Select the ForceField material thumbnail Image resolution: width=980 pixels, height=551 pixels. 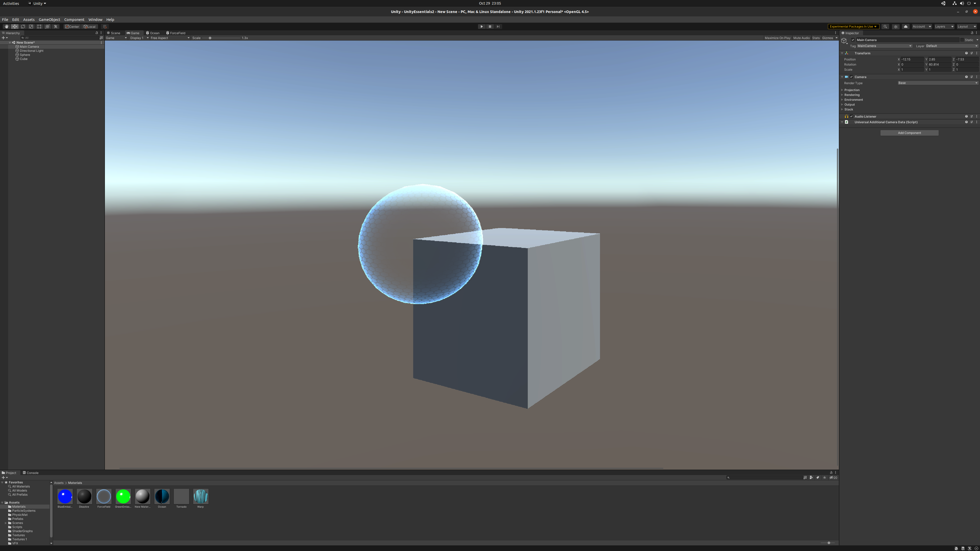coord(104,497)
